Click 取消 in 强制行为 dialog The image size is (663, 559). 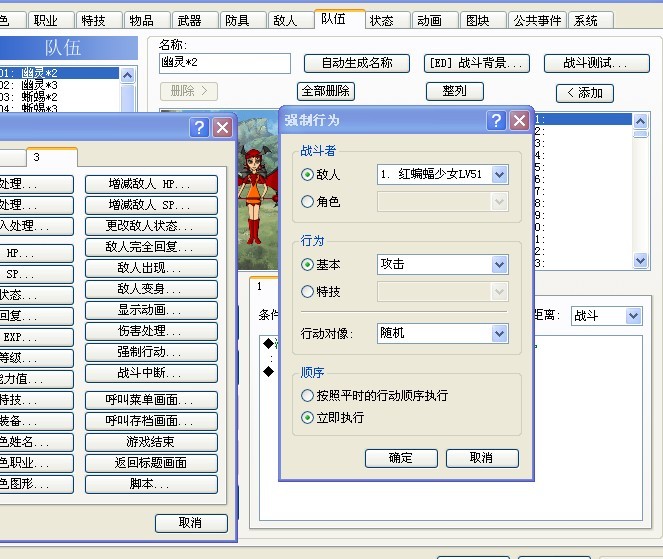point(482,458)
